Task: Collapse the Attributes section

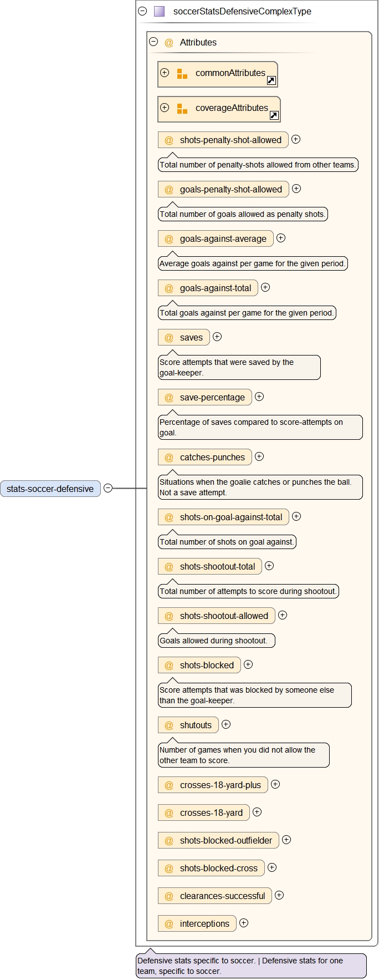Action: pyautogui.click(x=153, y=42)
